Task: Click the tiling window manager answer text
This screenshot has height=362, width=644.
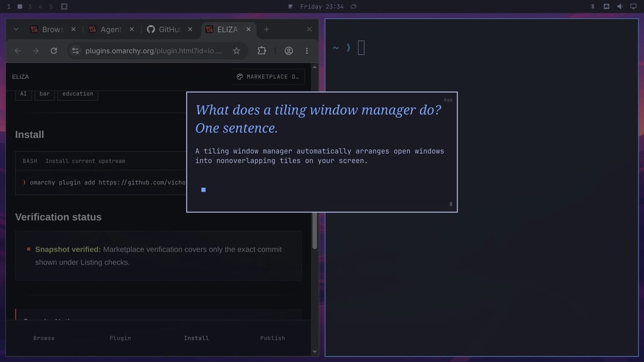Action: [x=320, y=156]
